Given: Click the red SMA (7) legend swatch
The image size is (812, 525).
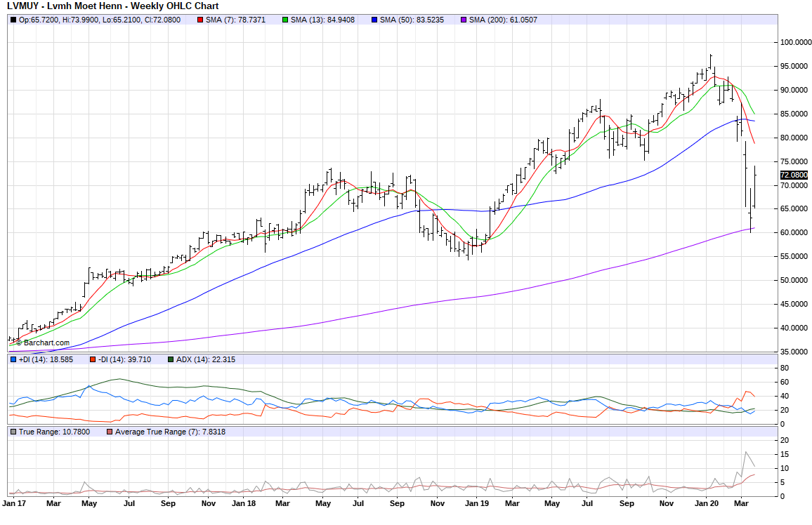Looking at the screenshot, I should coord(200,20).
